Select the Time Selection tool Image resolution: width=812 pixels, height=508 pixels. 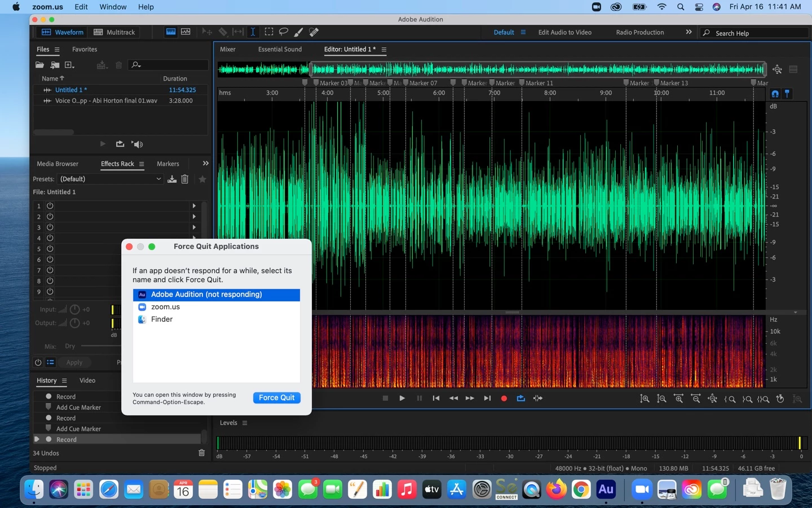(253, 32)
